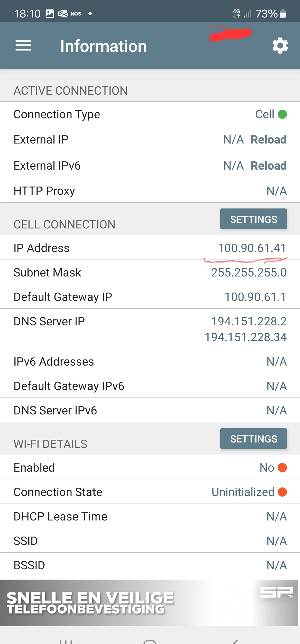Open the SP phone mount advertisement banner
Screen dimensions: 300x644
[x=150, y=603]
